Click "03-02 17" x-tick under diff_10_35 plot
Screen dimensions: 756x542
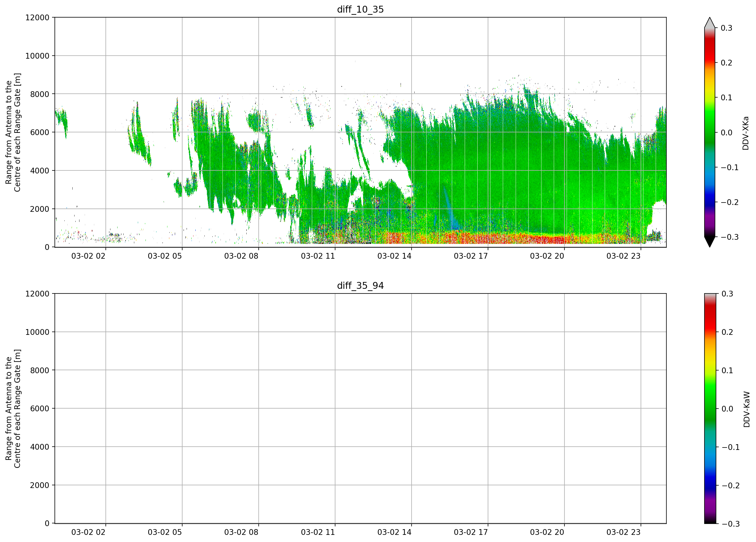471,256
